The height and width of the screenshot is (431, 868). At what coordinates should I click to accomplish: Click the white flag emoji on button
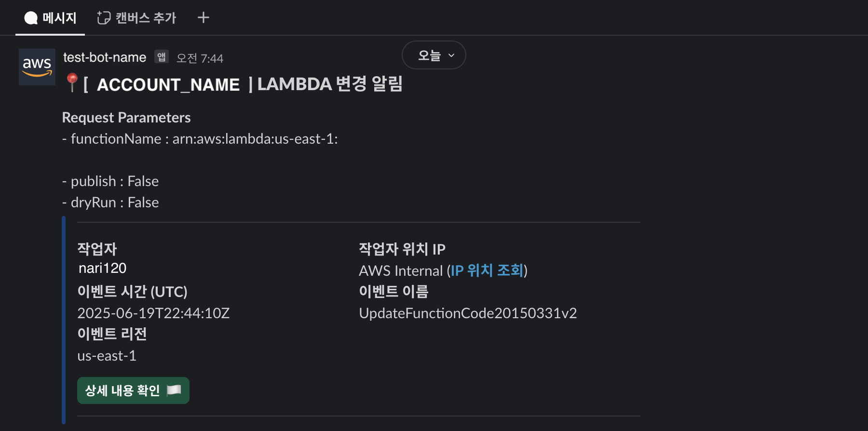pos(174,390)
